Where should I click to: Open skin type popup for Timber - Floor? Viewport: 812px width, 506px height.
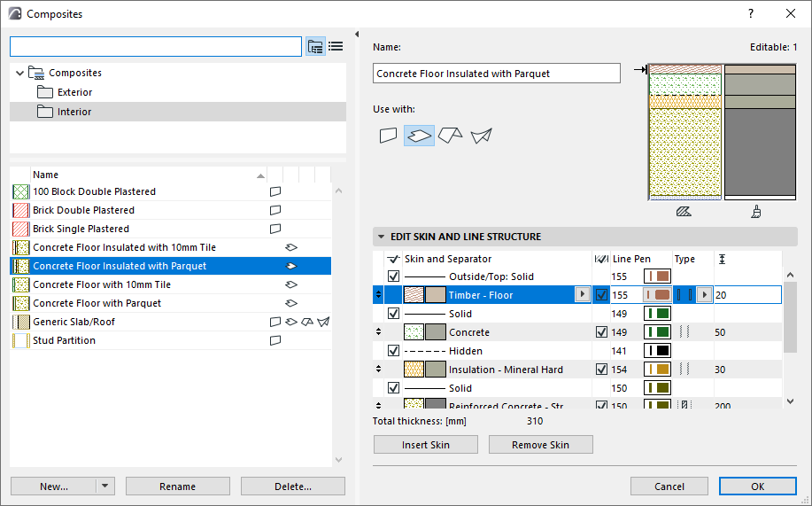[704, 295]
